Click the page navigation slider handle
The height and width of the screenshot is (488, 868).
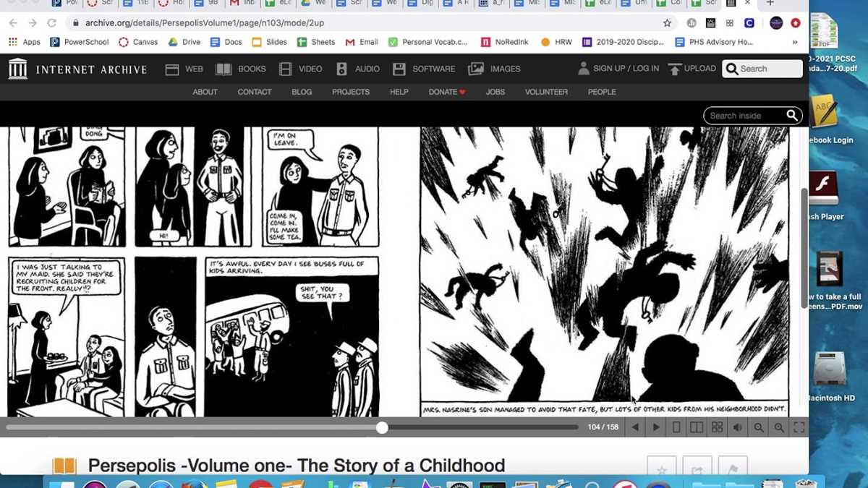[382, 427]
